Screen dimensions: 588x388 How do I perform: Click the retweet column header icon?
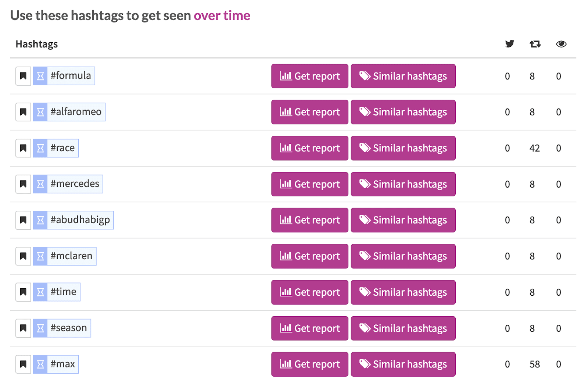click(x=535, y=44)
